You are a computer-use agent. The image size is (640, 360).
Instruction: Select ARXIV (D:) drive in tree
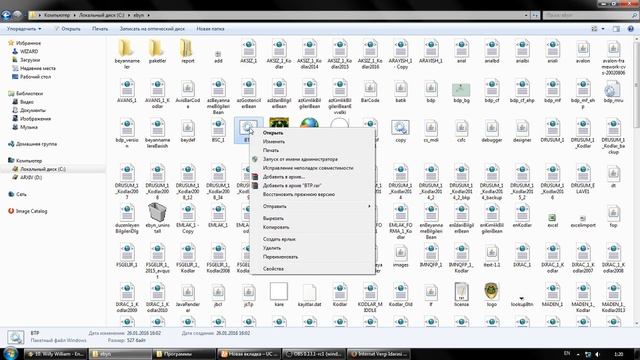(31, 178)
